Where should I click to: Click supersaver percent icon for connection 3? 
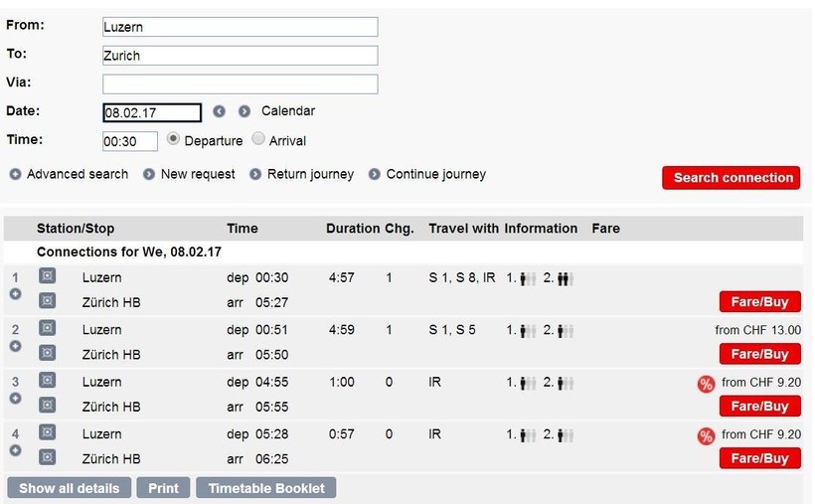coord(706,384)
